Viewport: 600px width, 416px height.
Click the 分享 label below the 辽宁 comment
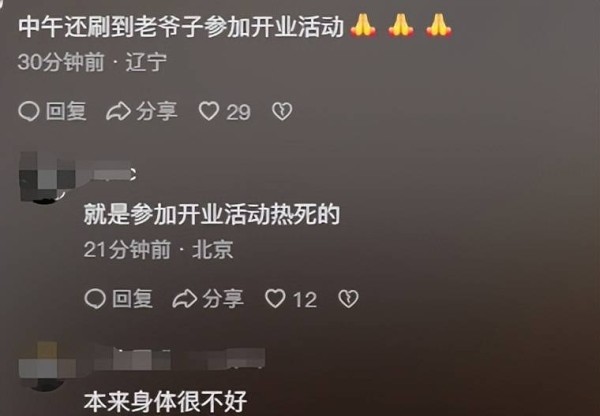pos(157,111)
